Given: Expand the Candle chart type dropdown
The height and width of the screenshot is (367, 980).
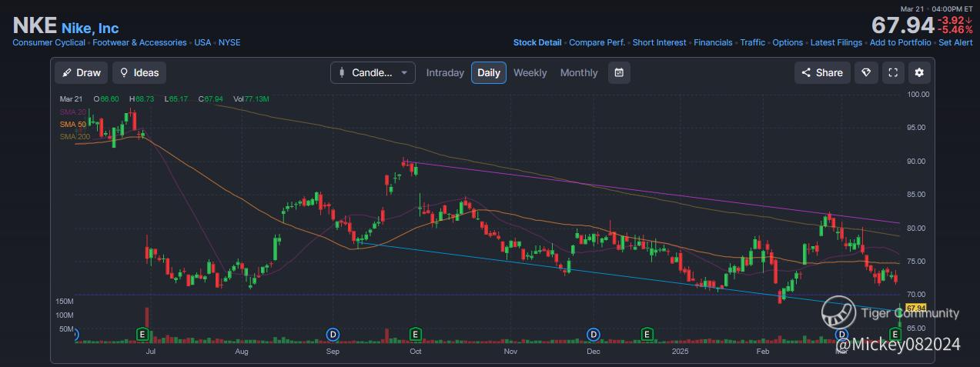Looking at the screenshot, I should point(373,73).
